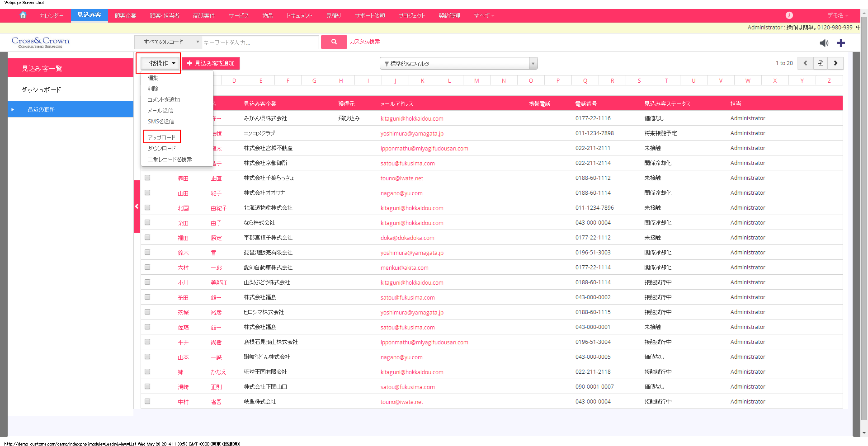Choose アップロード from the bulk actions menu
This screenshot has width=868, height=446.
(161, 137)
